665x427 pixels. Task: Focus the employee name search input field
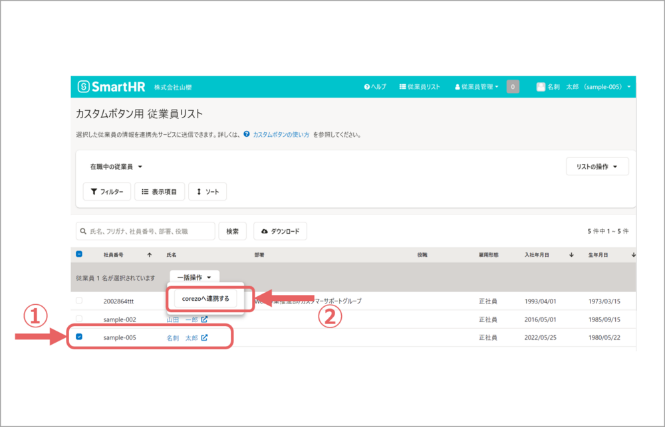pos(145,231)
